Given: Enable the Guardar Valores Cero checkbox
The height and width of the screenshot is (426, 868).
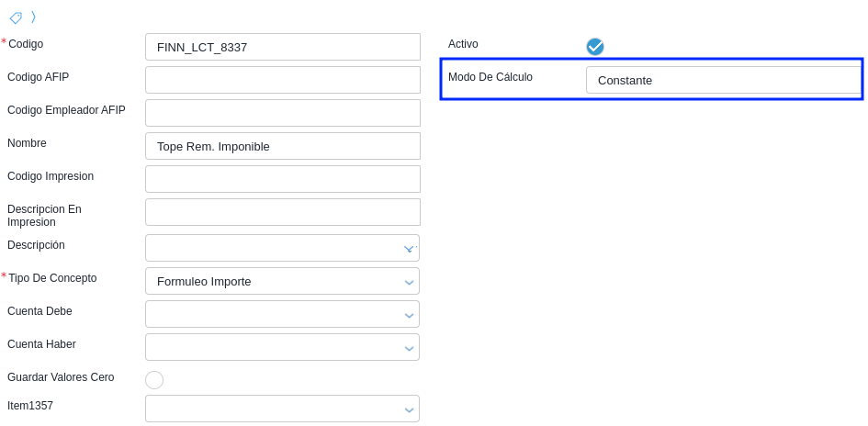Looking at the screenshot, I should (154, 380).
